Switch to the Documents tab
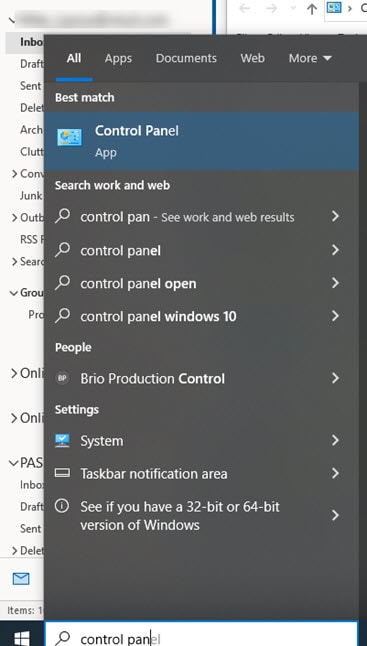The height and width of the screenshot is (646, 367). click(x=186, y=58)
